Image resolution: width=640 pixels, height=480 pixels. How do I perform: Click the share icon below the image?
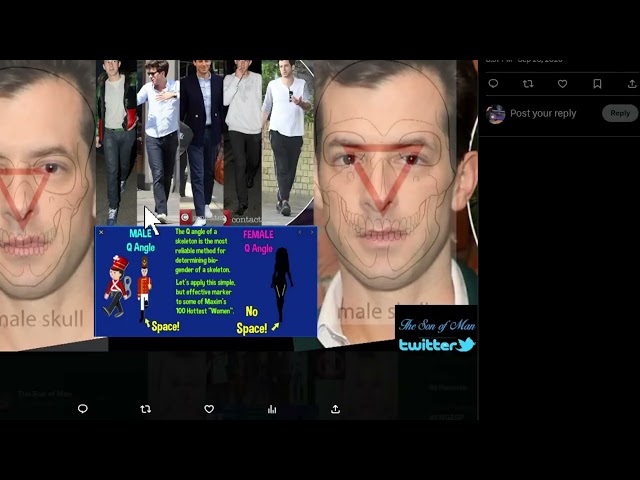[335, 409]
